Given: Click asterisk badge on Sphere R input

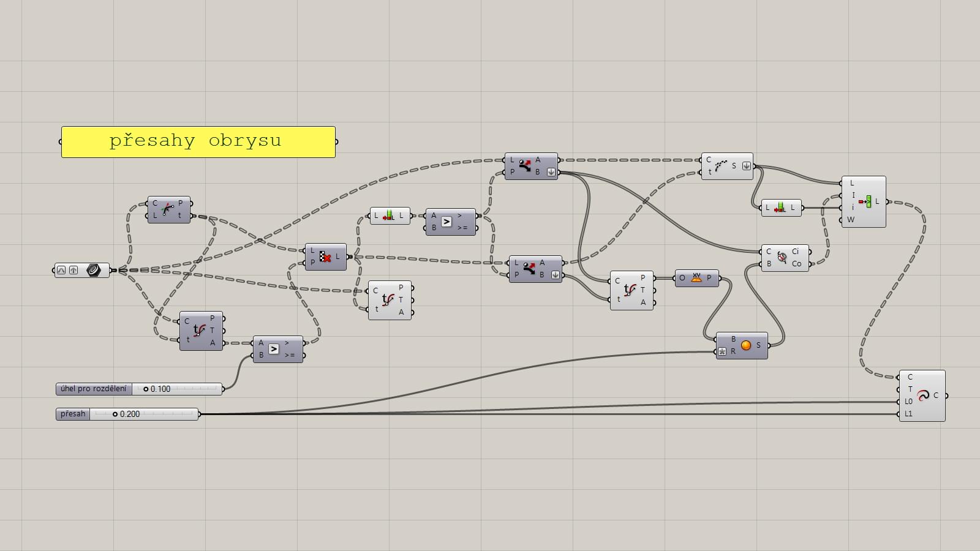Looking at the screenshot, I should tap(722, 351).
